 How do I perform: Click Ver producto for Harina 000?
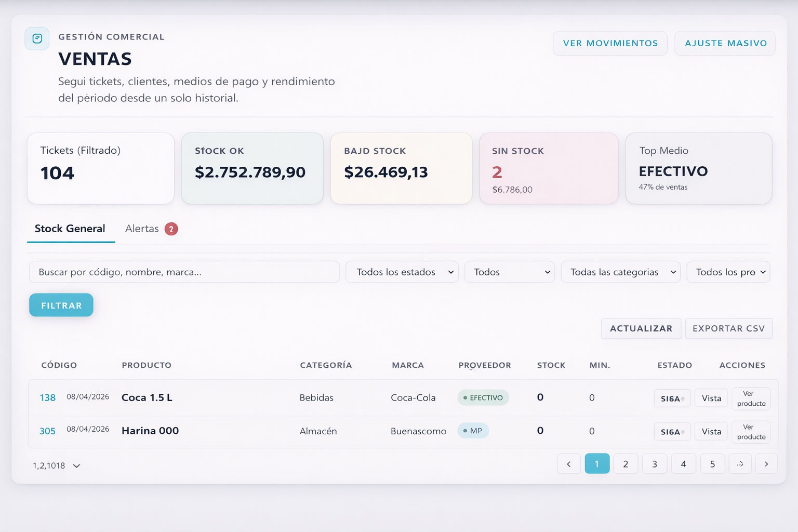pos(751,432)
